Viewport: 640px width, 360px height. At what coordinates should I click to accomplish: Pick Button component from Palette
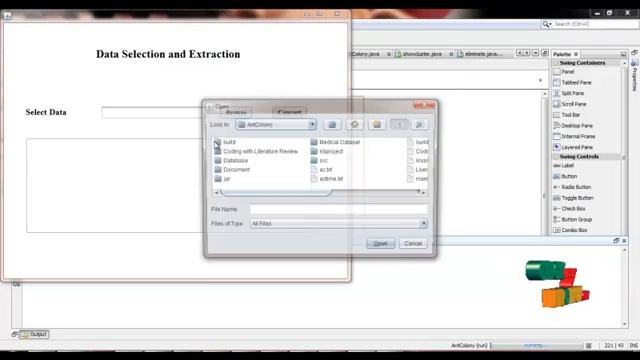click(565, 176)
